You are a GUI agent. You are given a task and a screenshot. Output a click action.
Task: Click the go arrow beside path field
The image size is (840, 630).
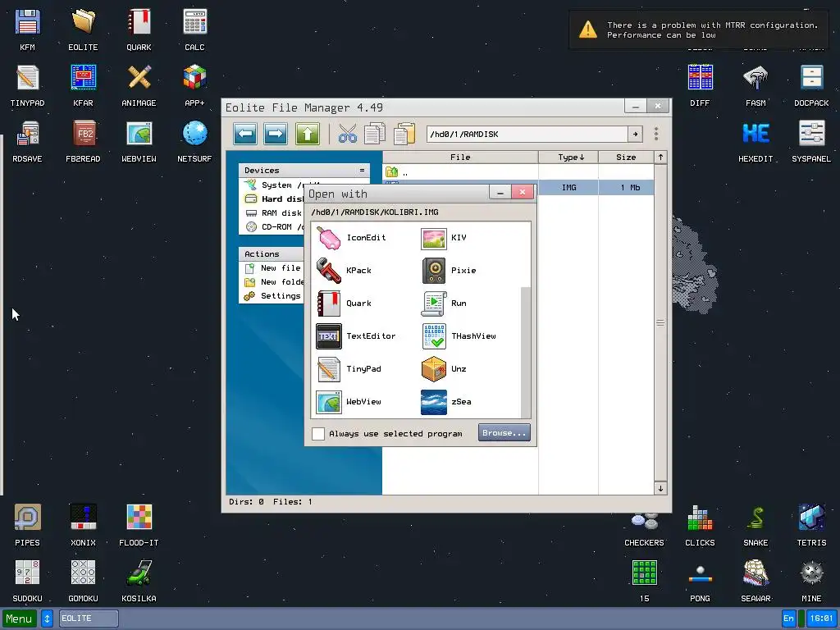click(x=636, y=134)
